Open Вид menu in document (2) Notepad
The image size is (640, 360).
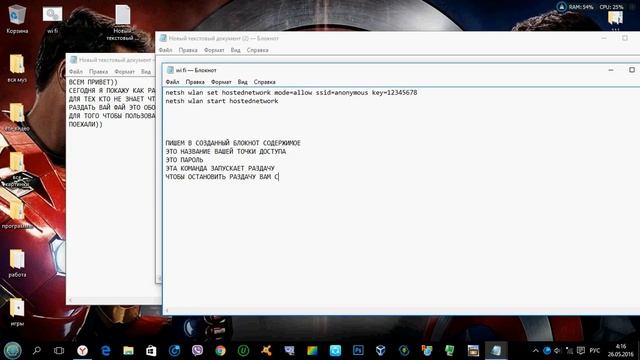coord(236,50)
